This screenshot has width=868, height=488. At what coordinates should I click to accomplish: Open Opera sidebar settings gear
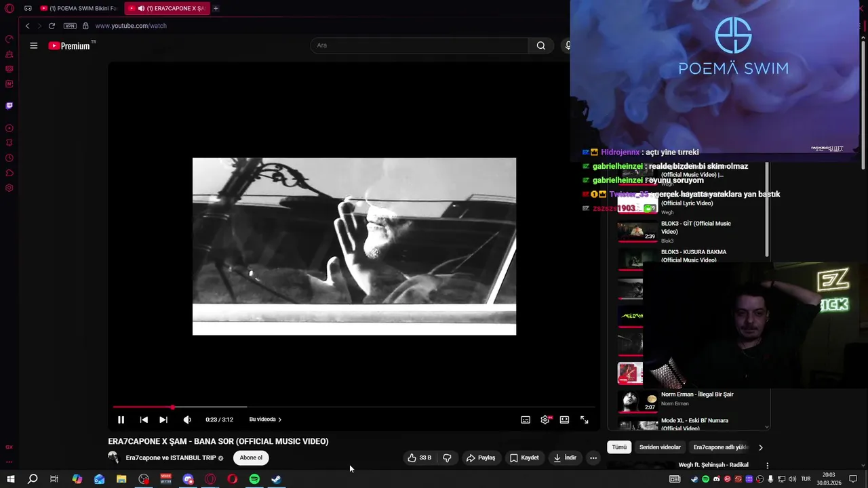pyautogui.click(x=9, y=188)
